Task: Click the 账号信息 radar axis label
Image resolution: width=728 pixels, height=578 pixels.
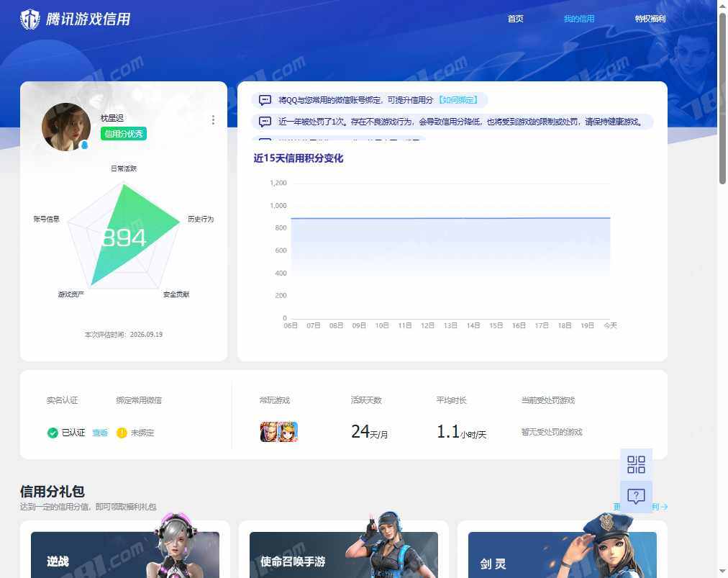Action: [47, 219]
